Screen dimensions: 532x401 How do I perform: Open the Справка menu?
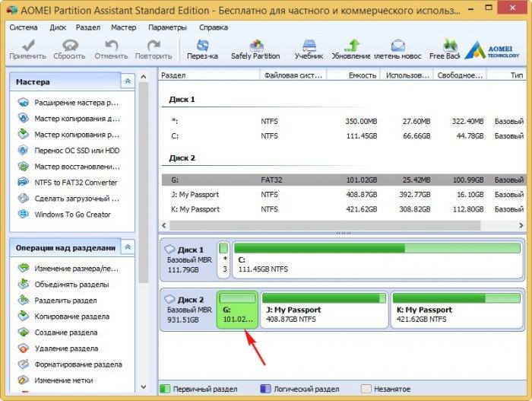pos(214,27)
